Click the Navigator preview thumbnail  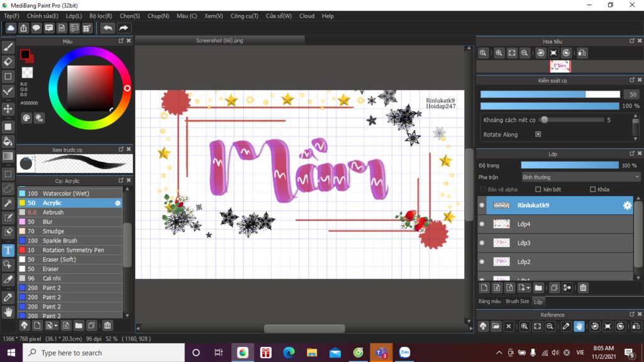tap(560, 66)
